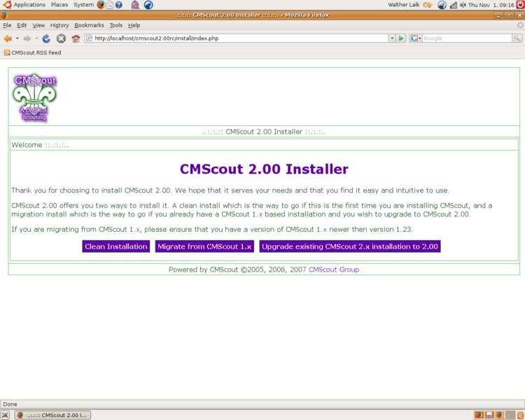Viewport: 525px width, 420px height.
Task: Click Migrate from CMScout 1.x button
Action: (x=204, y=246)
